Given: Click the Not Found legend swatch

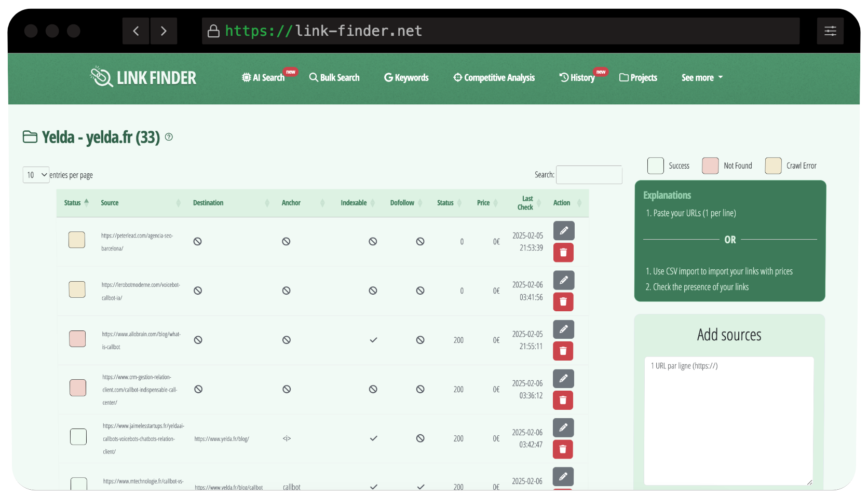Looking at the screenshot, I should [x=710, y=165].
